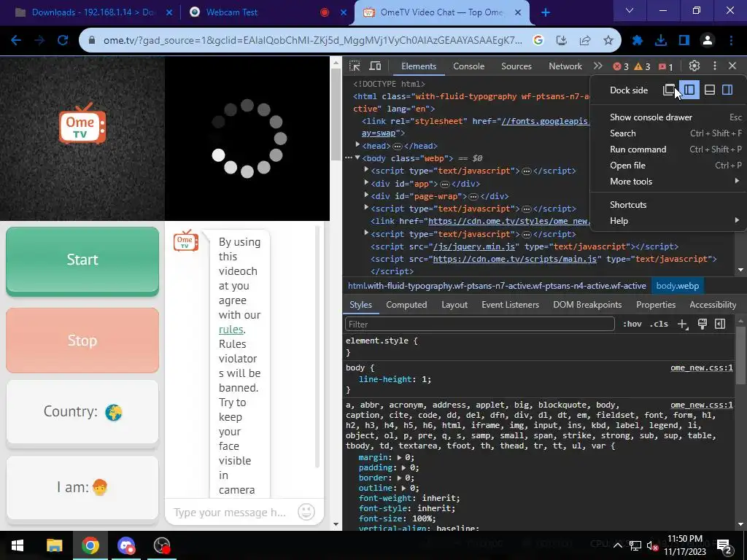
Task: Collapse the body class webp node
Action: click(357, 157)
